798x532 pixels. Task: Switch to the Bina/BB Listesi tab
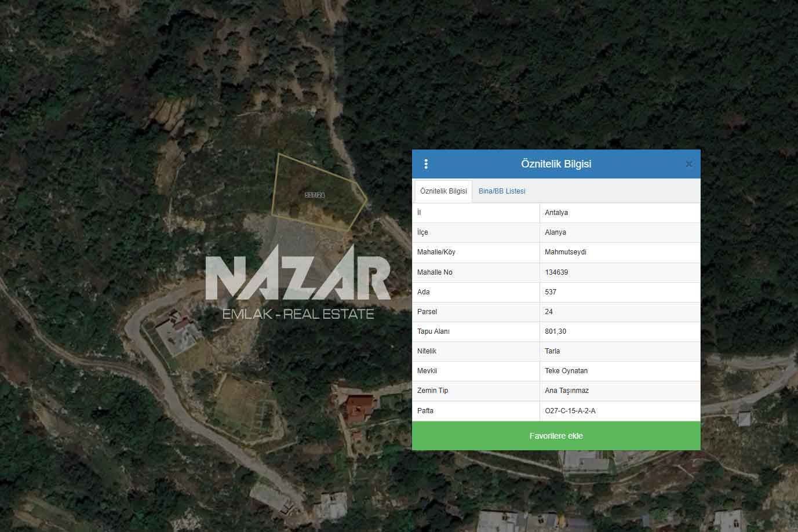tap(502, 191)
